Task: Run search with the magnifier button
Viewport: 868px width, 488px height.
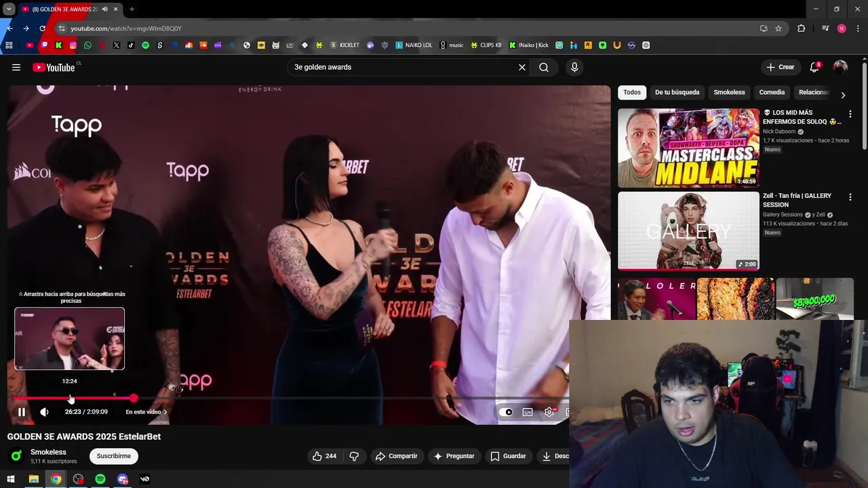Action: click(x=544, y=67)
